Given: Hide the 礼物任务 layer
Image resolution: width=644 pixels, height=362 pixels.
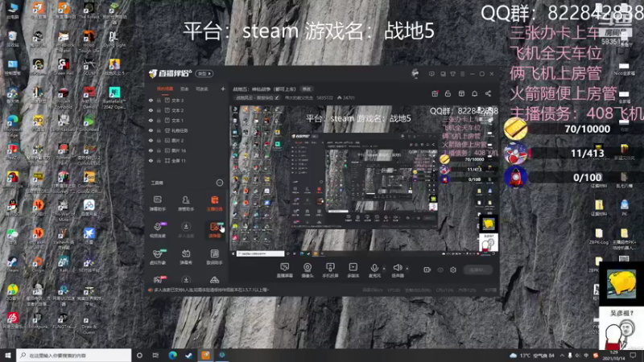Looking at the screenshot, I should [x=151, y=130].
